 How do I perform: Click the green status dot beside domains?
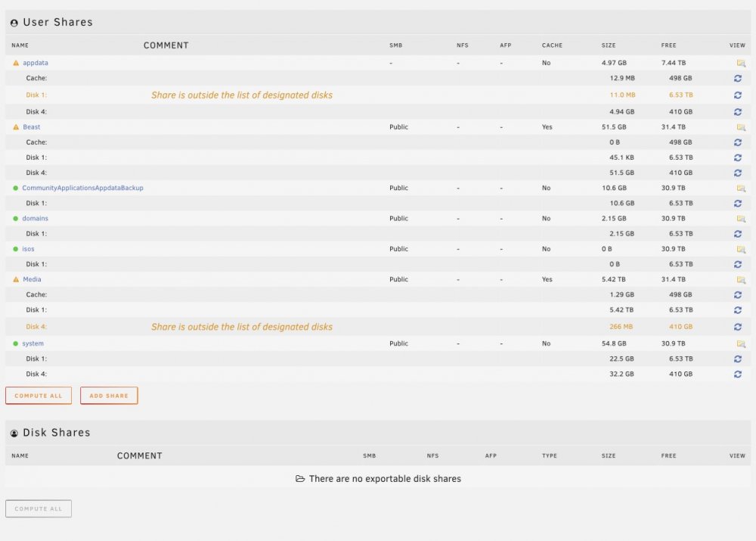(15, 219)
